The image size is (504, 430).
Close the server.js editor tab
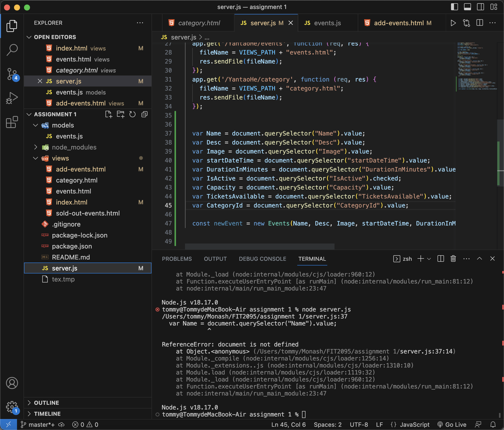291,23
